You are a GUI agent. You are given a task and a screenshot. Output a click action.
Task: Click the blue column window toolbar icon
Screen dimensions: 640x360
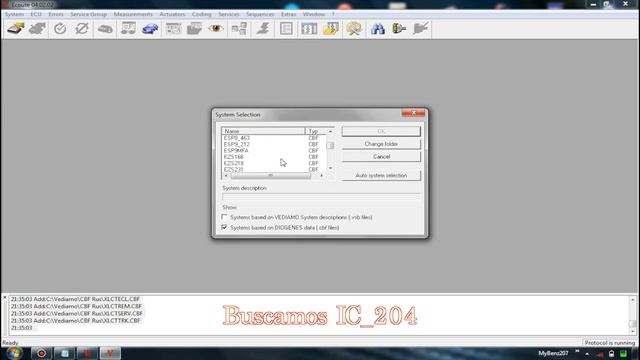(x=309, y=29)
